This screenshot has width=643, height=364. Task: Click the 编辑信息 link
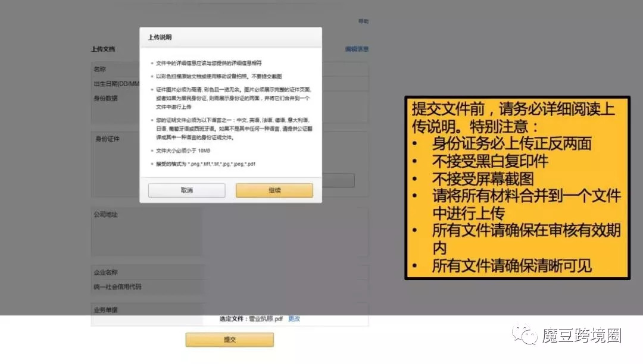[x=357, y=49]
